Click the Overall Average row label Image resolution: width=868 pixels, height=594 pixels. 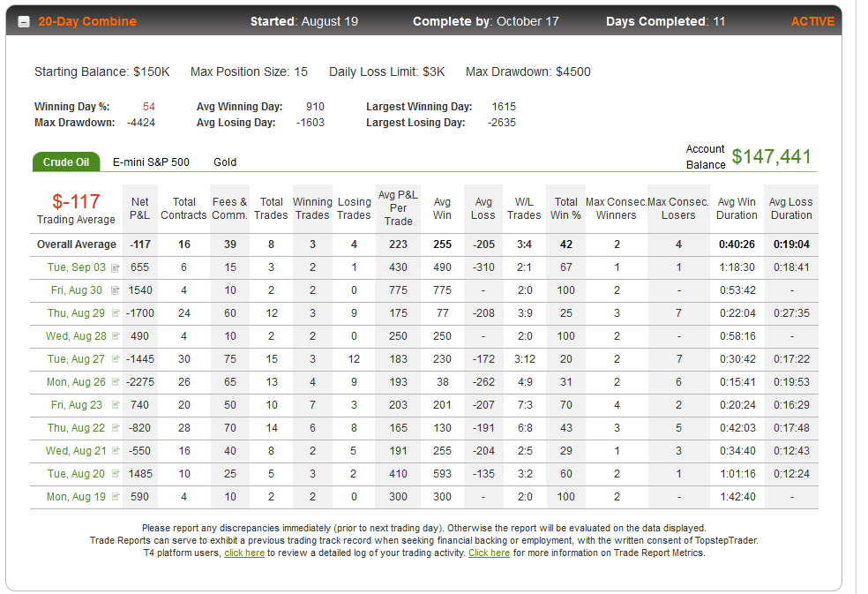(77, 244)
